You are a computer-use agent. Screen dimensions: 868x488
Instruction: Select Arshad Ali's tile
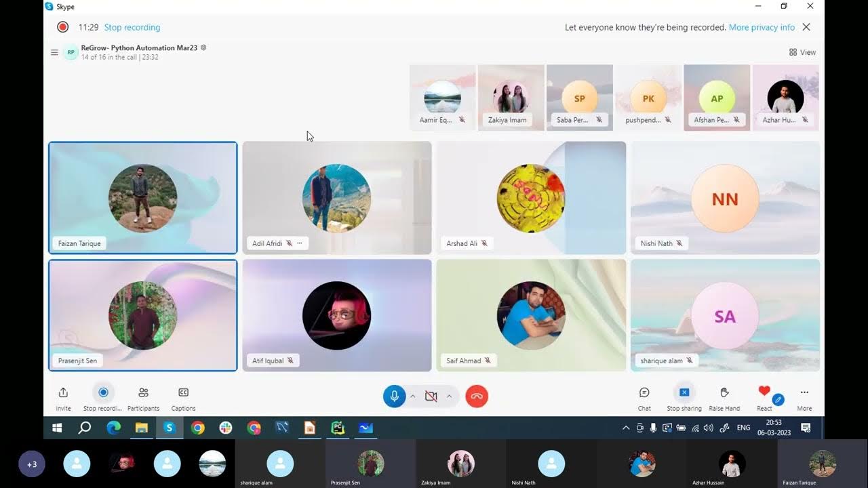531,198
